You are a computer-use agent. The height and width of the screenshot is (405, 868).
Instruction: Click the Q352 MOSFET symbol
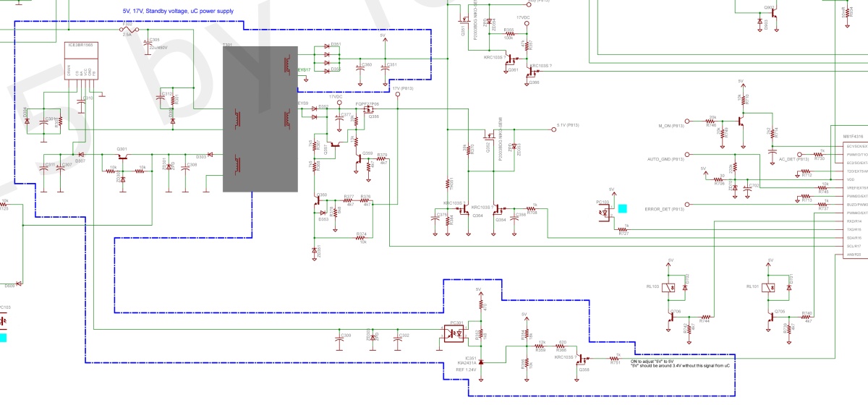(489, 137)
